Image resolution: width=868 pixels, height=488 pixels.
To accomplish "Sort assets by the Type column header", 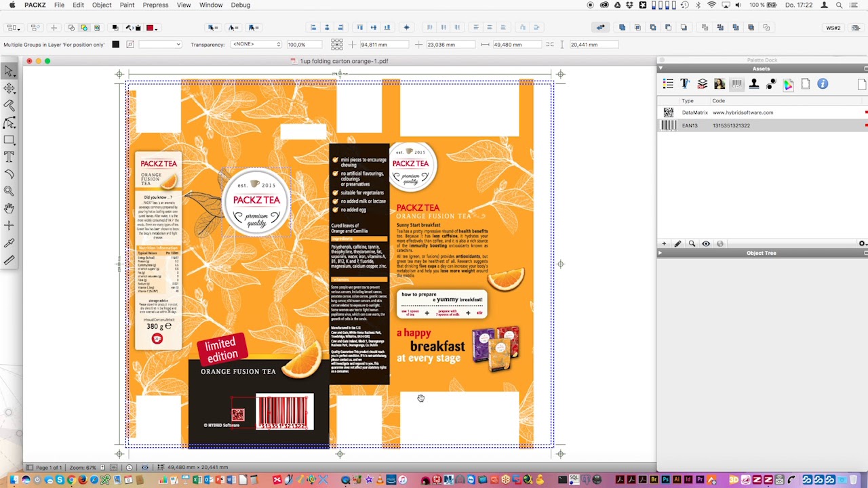I will [x=688, y=101].
